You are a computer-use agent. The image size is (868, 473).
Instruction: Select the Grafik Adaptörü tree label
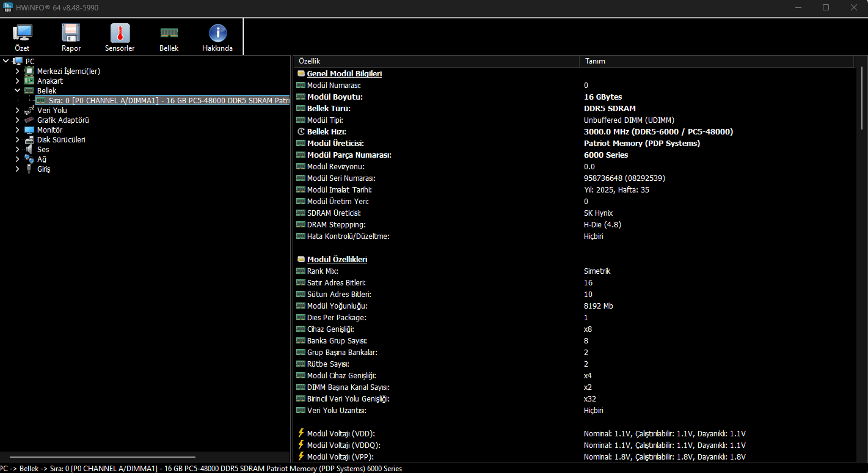click(x=63, y=120)
